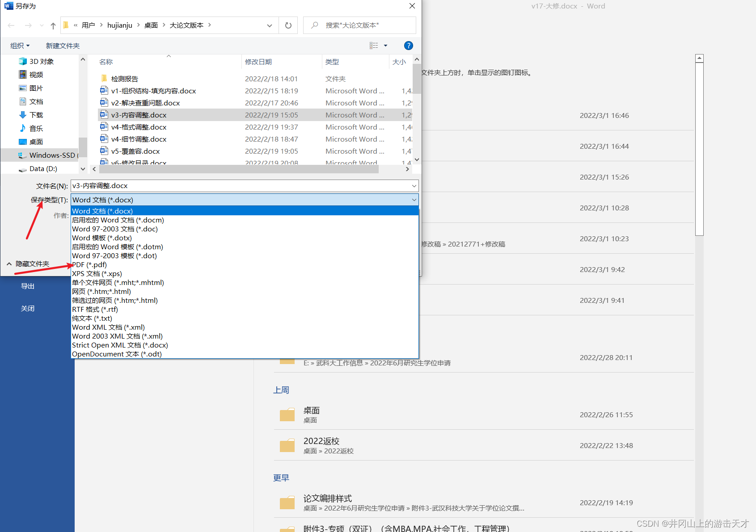756x532 pixels.
Task: Choose Word 2003 XML 文档 (*.xml) option
Action: click(x=245, y=336)
